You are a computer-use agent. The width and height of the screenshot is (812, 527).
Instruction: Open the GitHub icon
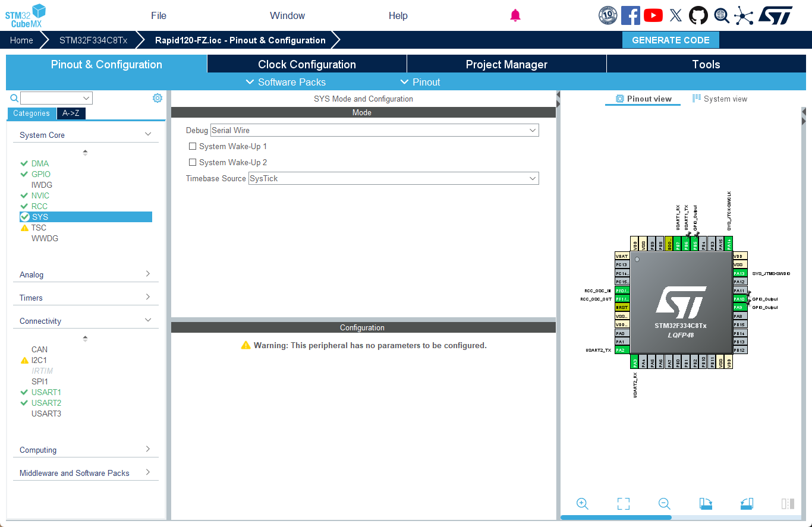[698, 15]
